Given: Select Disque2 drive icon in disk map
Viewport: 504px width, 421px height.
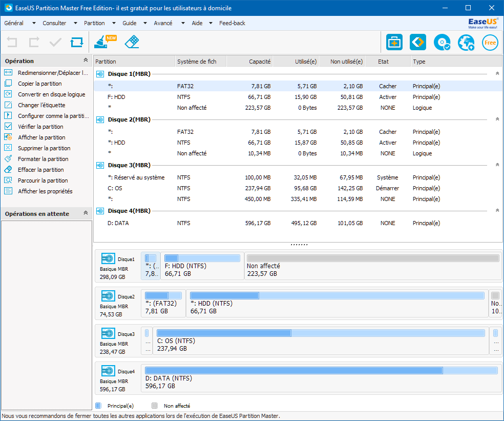Looking at the screenshot, I should [108, 296].
